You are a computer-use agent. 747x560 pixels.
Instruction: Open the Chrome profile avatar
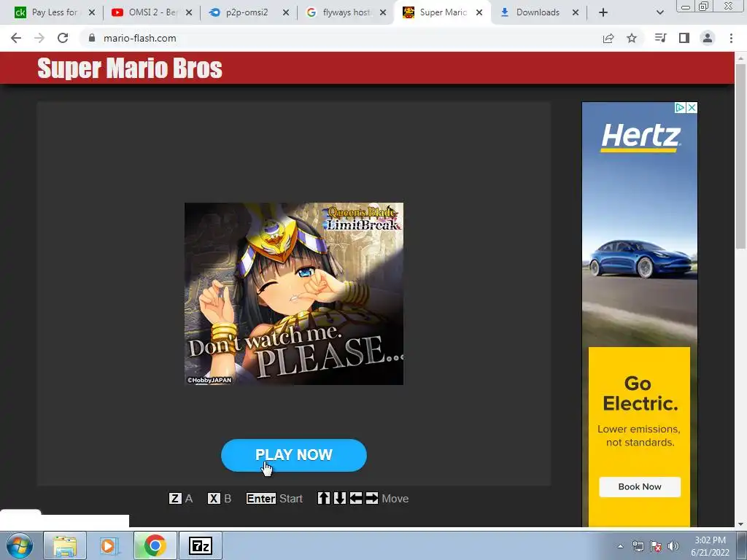pos(708,38)
